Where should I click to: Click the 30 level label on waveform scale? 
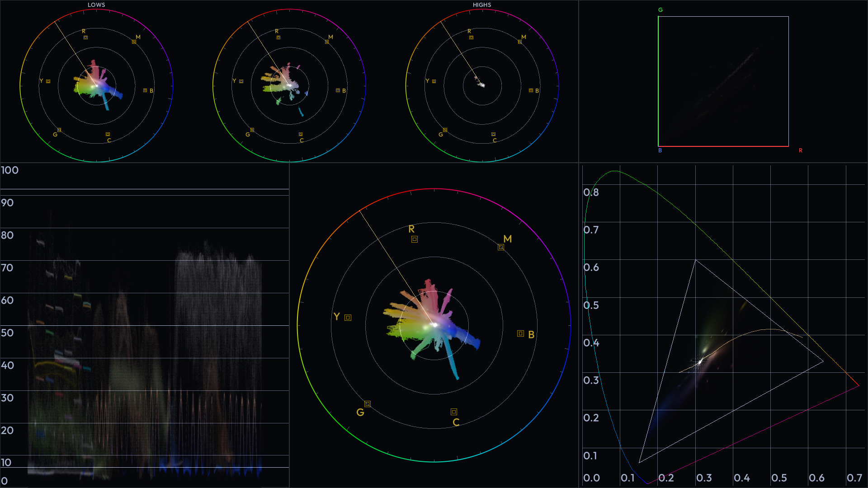click(x=7, y=398)
